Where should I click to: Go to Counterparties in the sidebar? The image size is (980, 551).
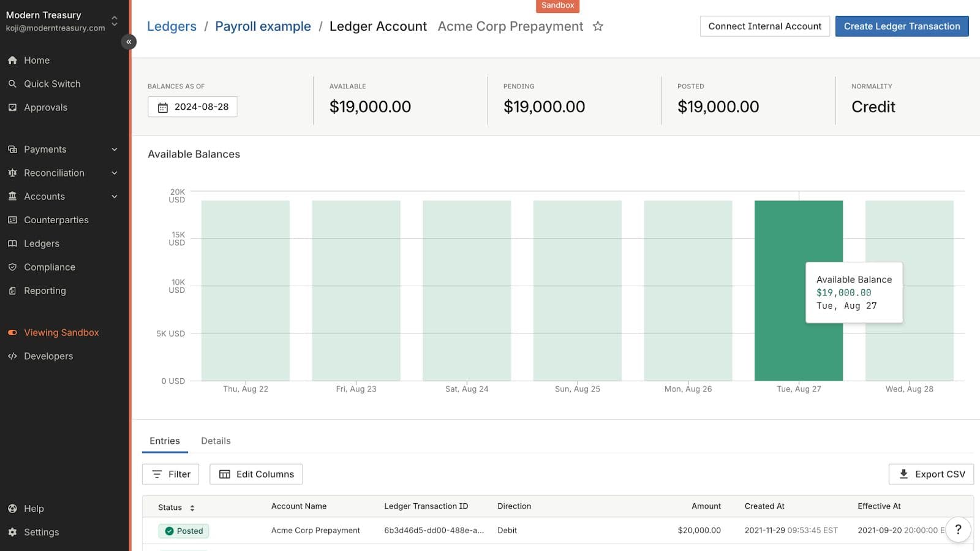click(56, 220)
